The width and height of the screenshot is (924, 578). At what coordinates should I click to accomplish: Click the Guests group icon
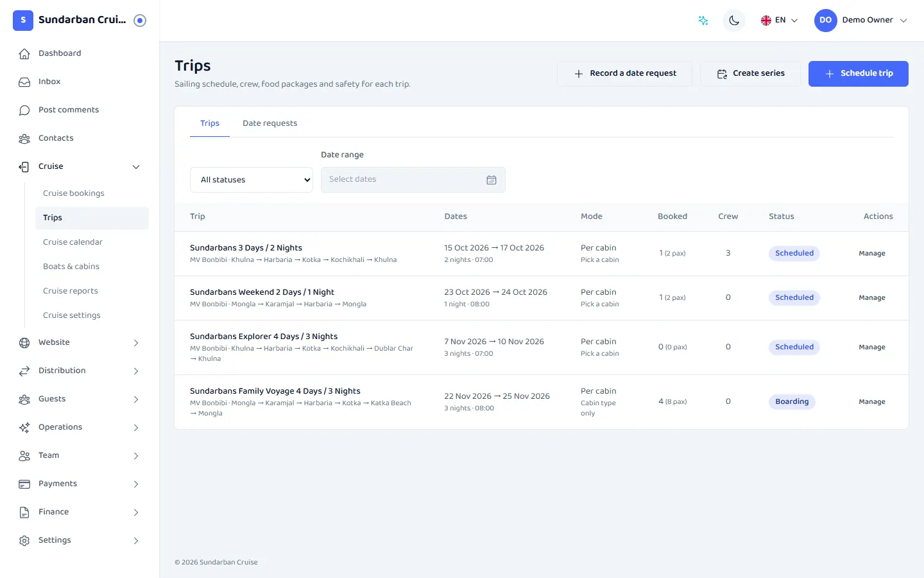tap(24, 399)
